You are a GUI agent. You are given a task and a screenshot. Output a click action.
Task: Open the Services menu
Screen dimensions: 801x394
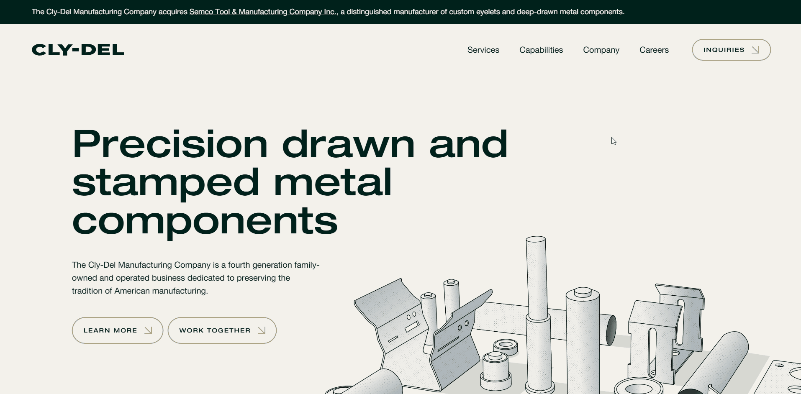point(483,50)
